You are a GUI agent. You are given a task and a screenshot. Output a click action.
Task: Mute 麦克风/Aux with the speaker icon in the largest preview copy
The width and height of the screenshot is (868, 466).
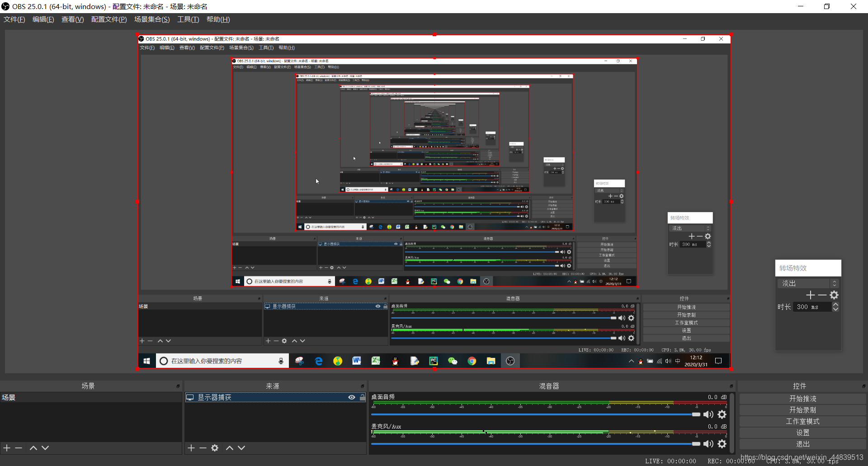[x=622, y=338]
